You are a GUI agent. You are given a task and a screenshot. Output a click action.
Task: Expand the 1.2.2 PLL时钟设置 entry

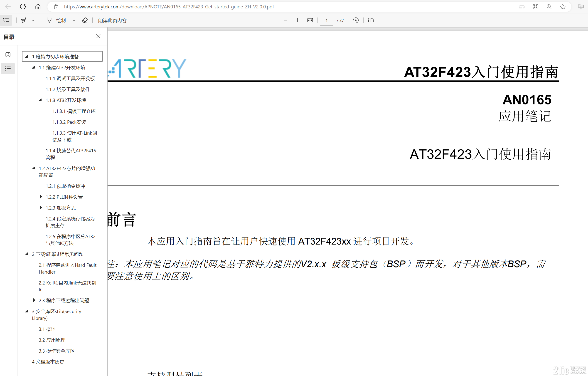41,197
